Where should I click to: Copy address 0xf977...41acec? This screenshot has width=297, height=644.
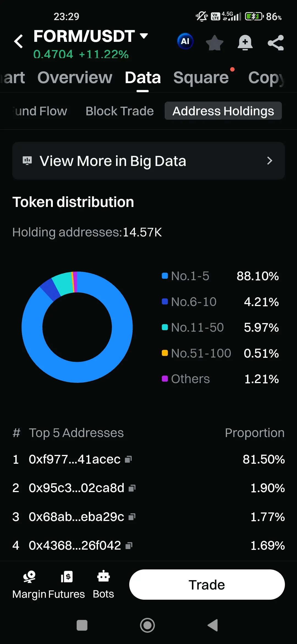pyautogui.click(x=128, y=459)
